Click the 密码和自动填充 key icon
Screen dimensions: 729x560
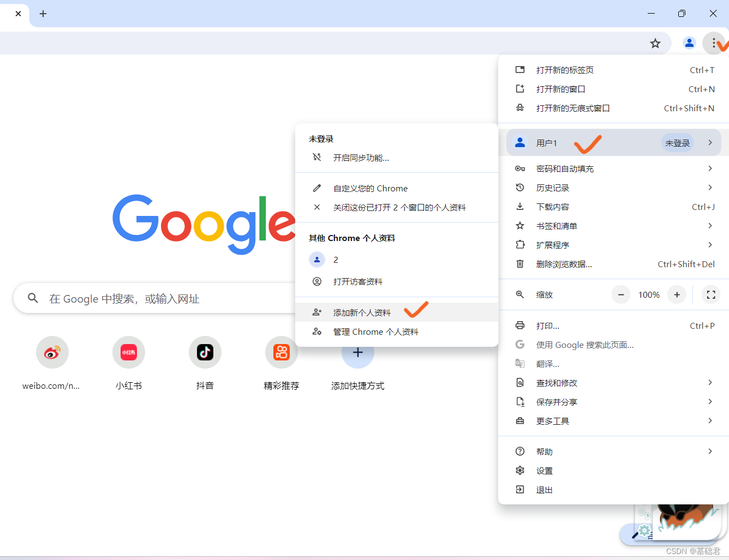[x=520, y=168]
